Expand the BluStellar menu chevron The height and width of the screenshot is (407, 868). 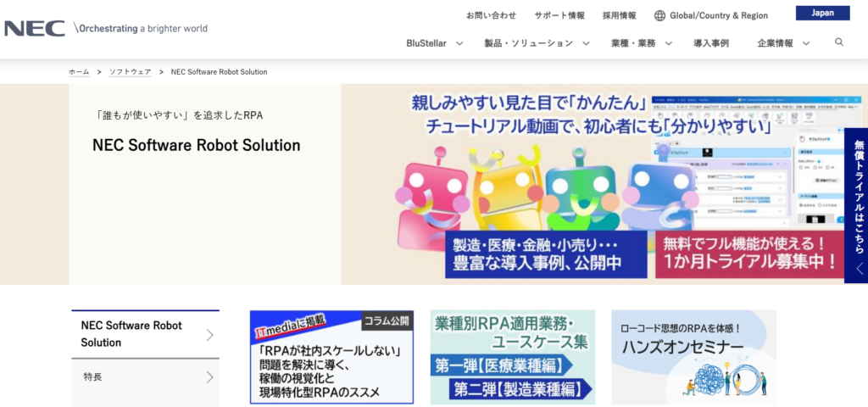click(459, 43)
